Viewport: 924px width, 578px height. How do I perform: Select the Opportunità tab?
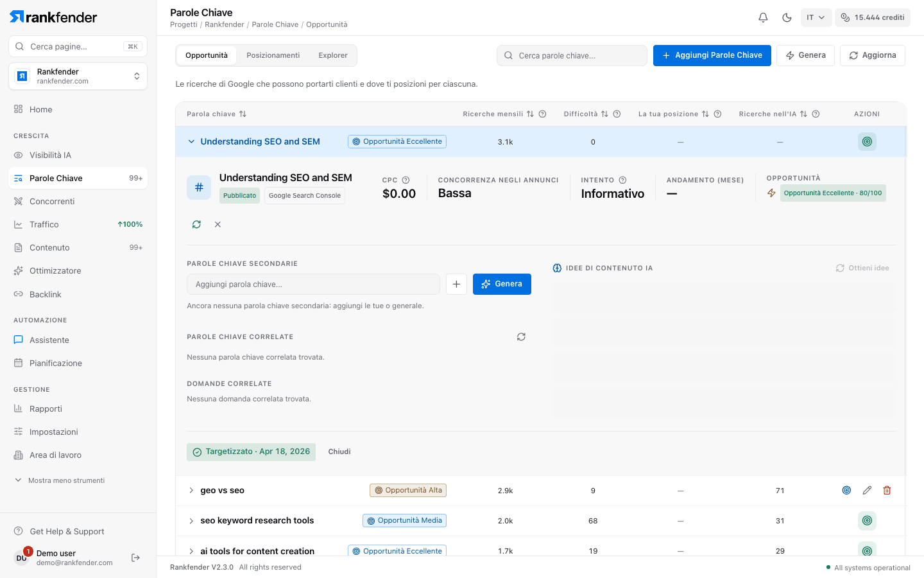207,55
